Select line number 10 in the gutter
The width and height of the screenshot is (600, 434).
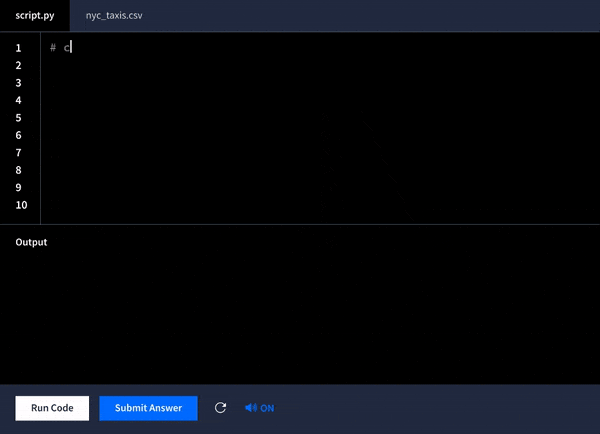(21, 205)
